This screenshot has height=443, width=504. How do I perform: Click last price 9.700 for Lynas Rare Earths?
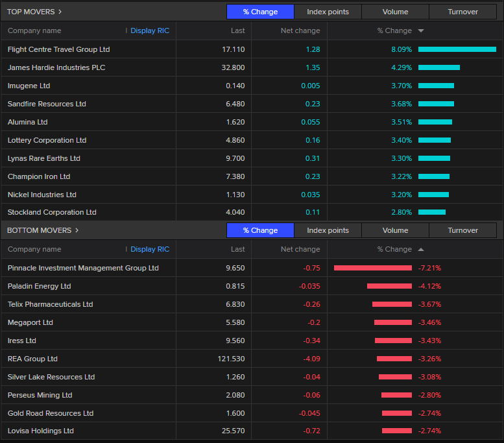tap(235, 158)
